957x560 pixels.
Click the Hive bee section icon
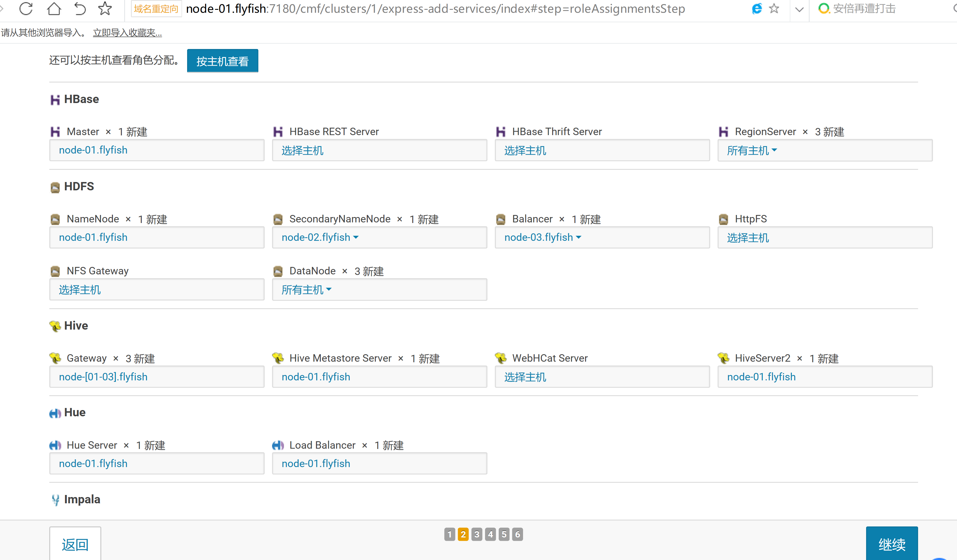tap(55, 326)
